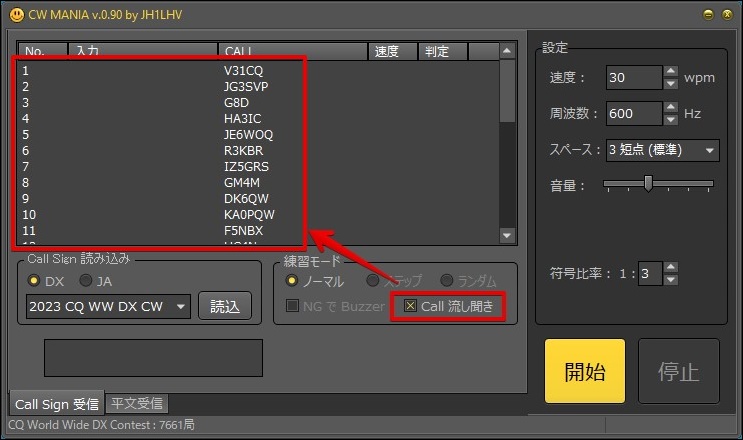
Task: Click the call list scrollbar thumb
Action: tap(507, 90)
